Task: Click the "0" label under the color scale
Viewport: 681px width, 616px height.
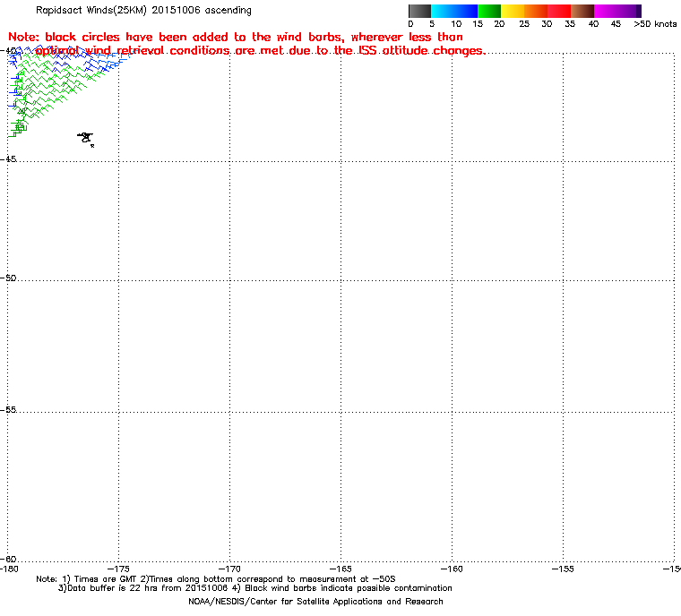Action: click(x=410, y=24)
